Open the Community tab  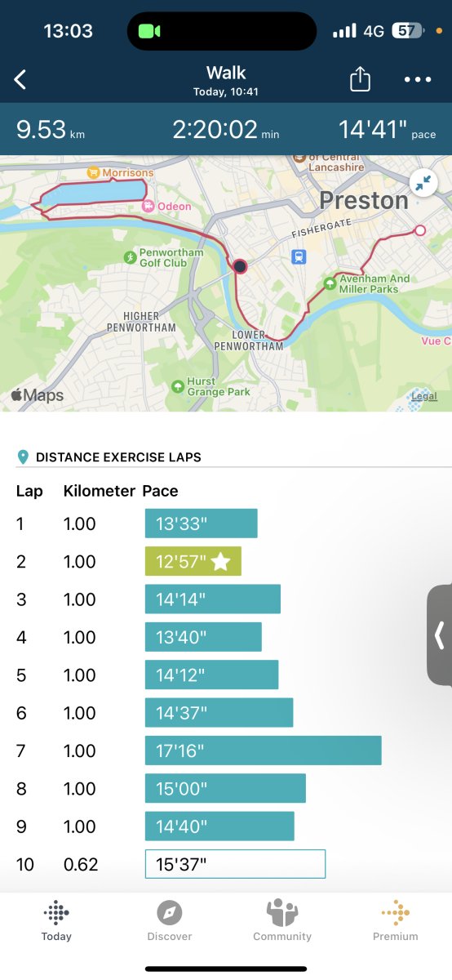pyautogui.click(x=282, y=921)
